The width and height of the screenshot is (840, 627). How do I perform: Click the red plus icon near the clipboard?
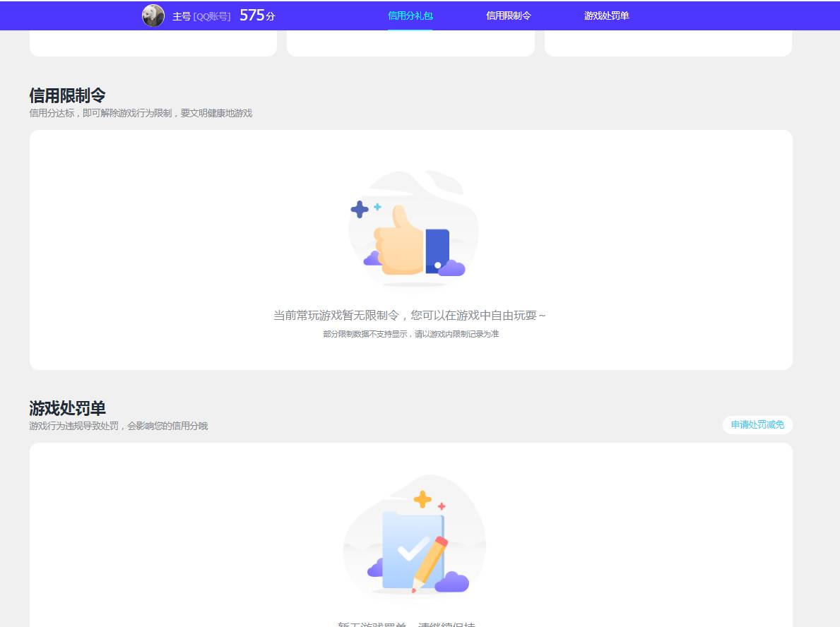[442, 505]
